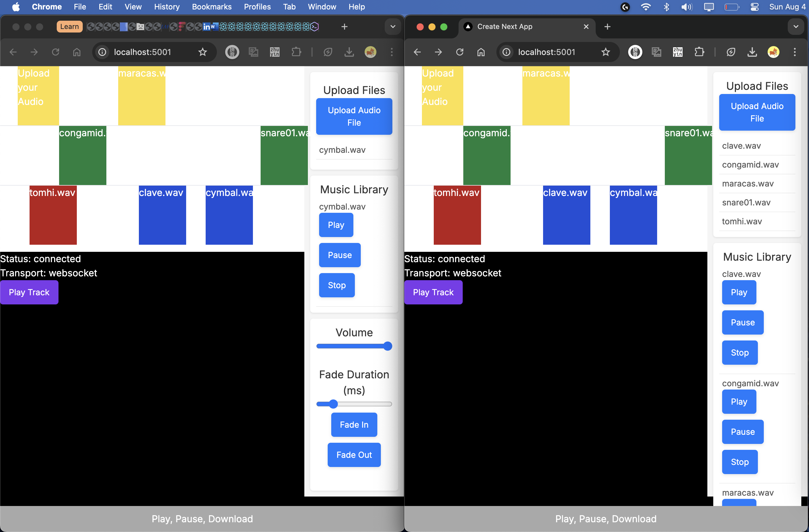The width and height of the screenshot is (809, 532).
Task: Reload the page in right browser window
Action: click(x=459, y=52)
